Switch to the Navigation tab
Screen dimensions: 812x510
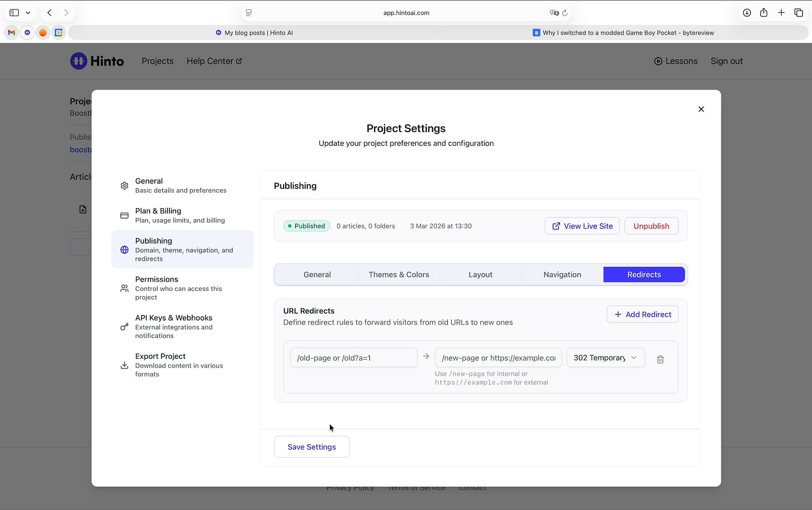coord(562,274)
